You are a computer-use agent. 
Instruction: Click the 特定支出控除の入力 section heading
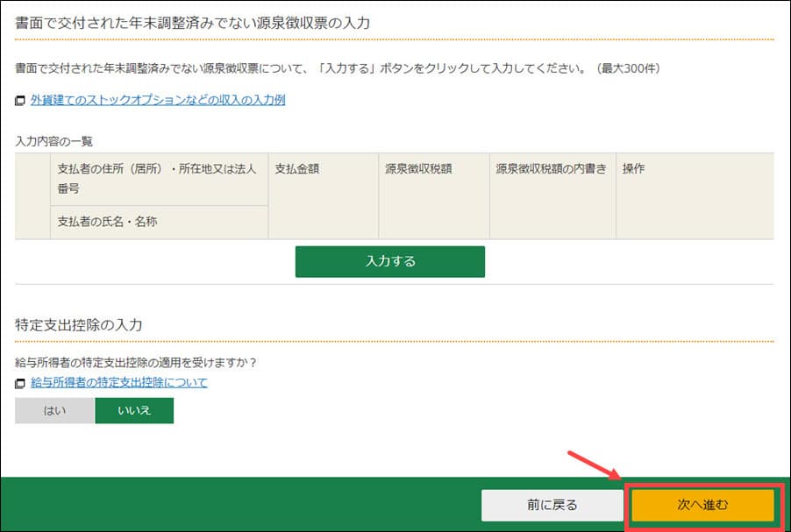click(79, 324)
